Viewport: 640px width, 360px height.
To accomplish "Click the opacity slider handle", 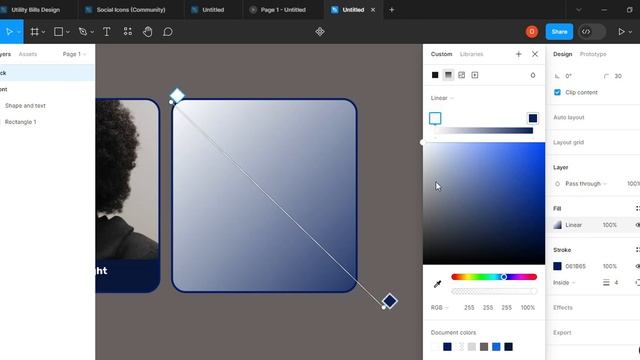I will point(533,291).
